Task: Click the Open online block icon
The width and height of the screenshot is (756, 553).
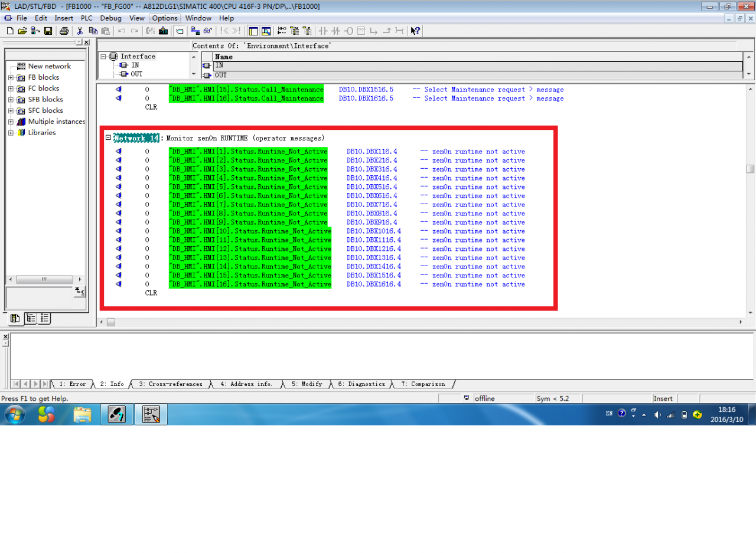Action: tap(35, 31)
